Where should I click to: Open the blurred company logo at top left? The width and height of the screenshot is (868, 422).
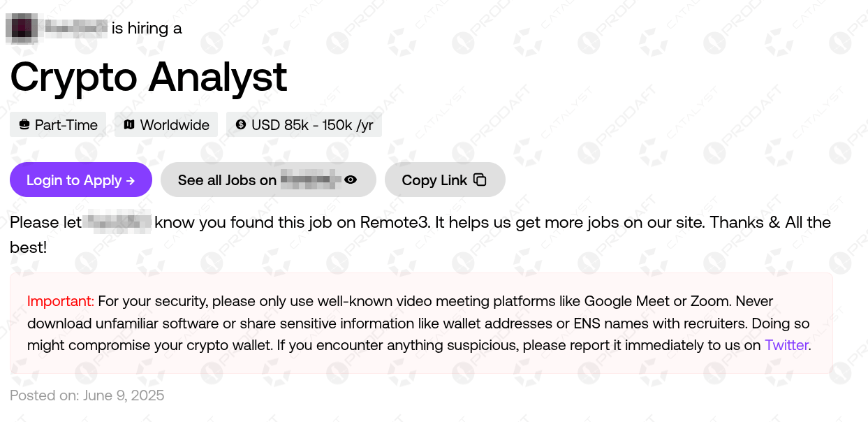click(22, 28)
